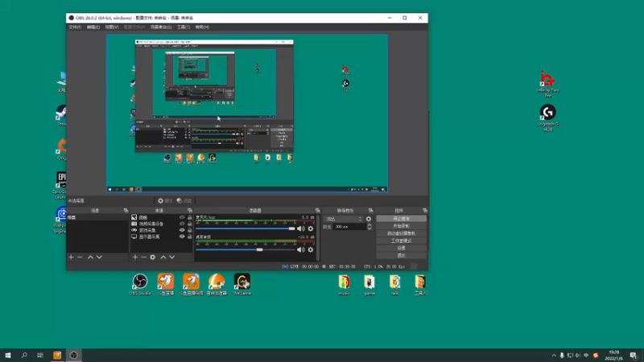Click the 300 ms duration field
Screen dimensions: 644x362
click(x=349, y=227)
